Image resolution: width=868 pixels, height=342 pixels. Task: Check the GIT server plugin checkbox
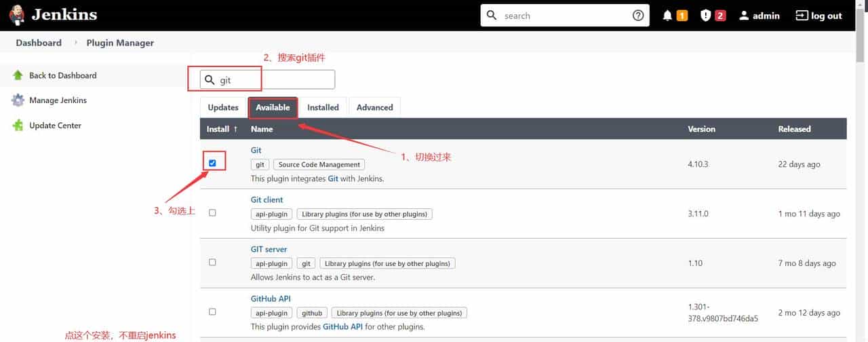(x=212, y=262)
